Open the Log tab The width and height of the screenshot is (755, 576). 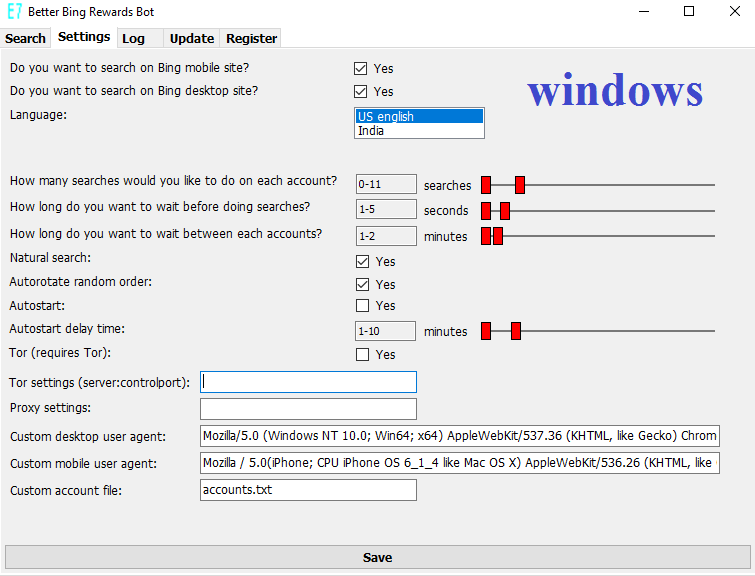(x=133, y=38)
